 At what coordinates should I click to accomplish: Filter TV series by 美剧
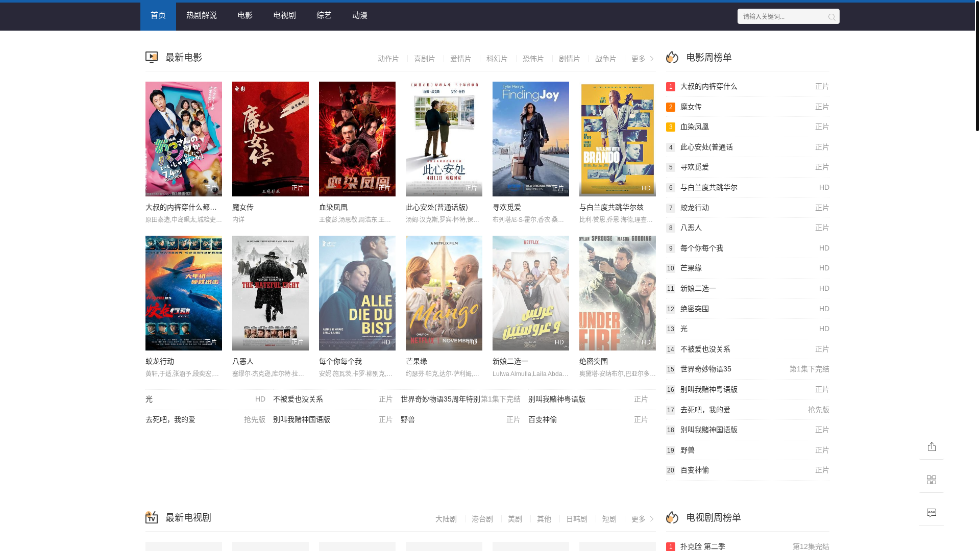pyautogui.click(x=515, y=519)
